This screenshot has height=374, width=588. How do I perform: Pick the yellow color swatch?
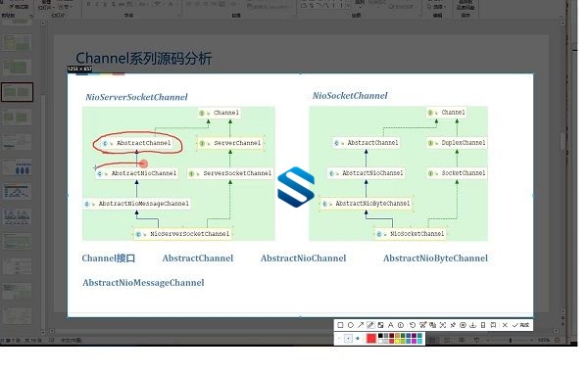pos(397,341)
